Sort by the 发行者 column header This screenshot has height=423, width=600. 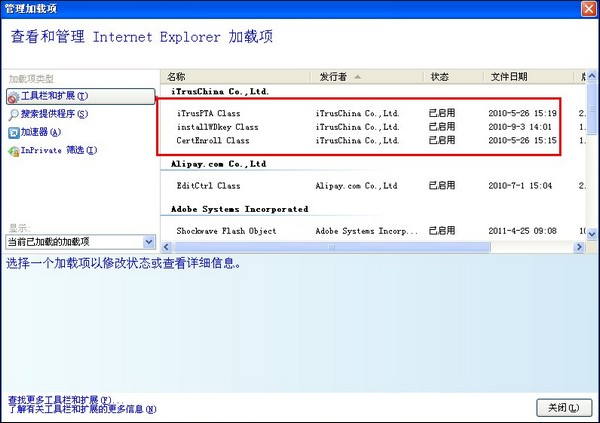340,76
